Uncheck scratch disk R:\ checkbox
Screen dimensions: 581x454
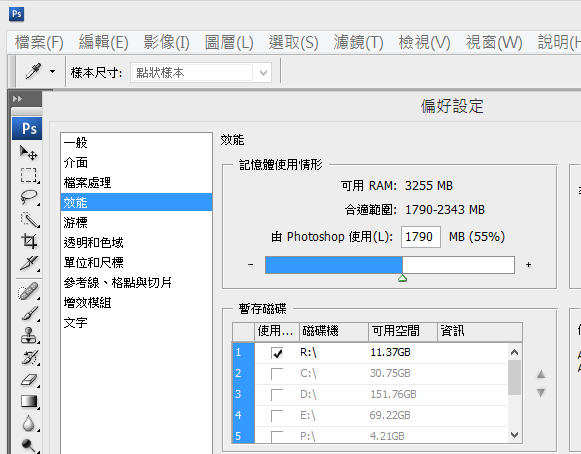tap(277, 353)
